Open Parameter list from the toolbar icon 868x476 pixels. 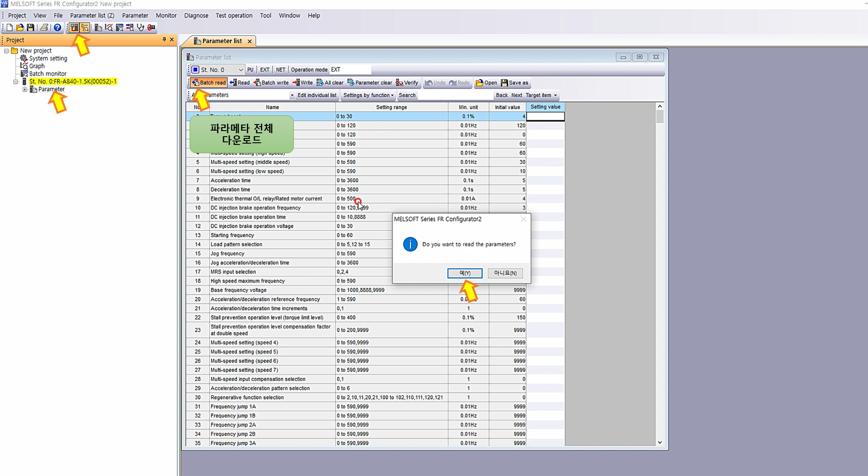pos(99,27)
